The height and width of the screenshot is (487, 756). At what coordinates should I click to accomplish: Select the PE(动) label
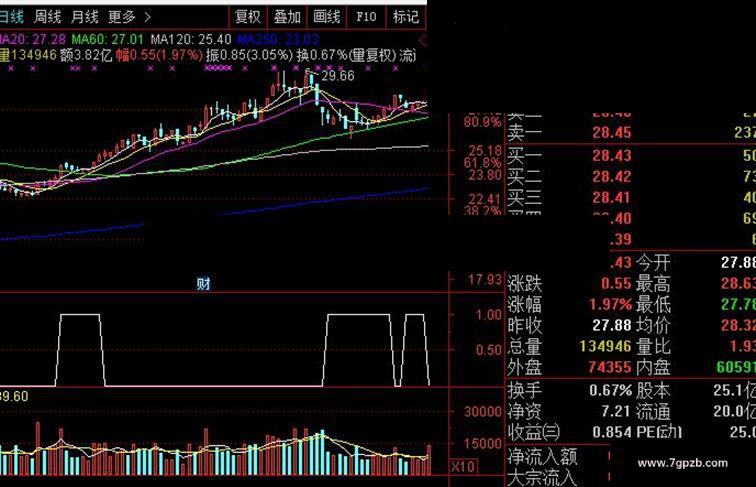659,432
